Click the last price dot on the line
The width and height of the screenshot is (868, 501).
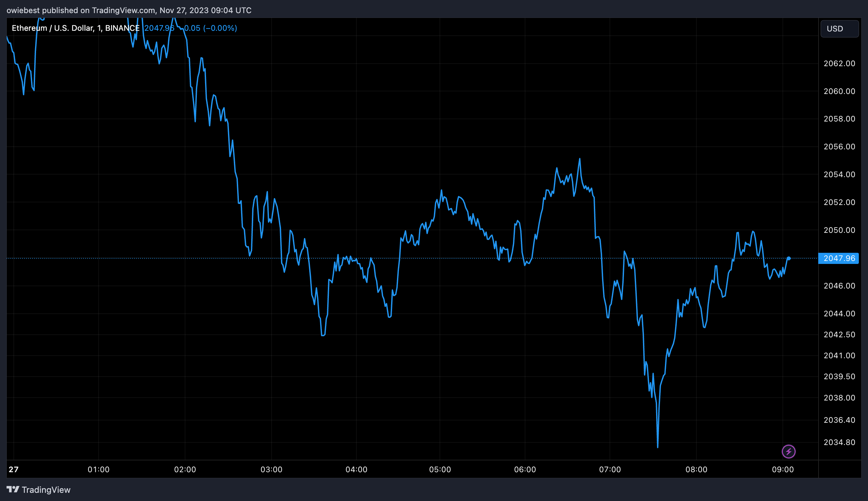[788, 258]
